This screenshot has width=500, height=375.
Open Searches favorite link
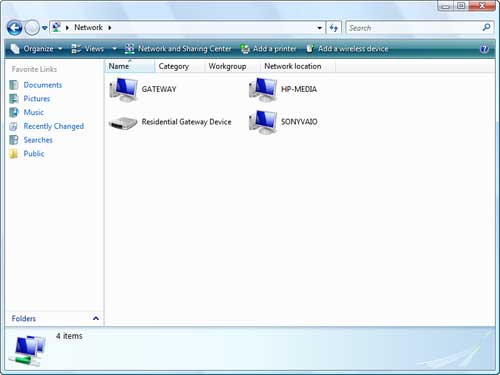pyautogui.click(x=38, y=140)
